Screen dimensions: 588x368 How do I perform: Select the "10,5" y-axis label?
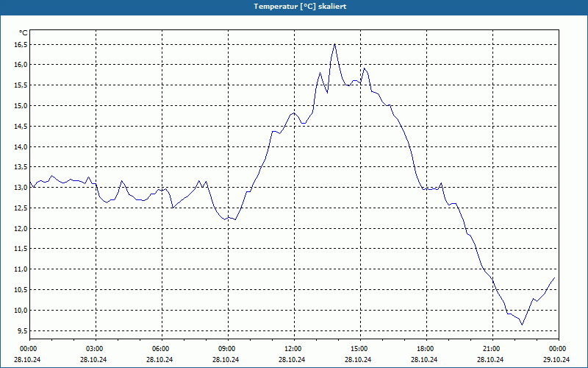21,289
